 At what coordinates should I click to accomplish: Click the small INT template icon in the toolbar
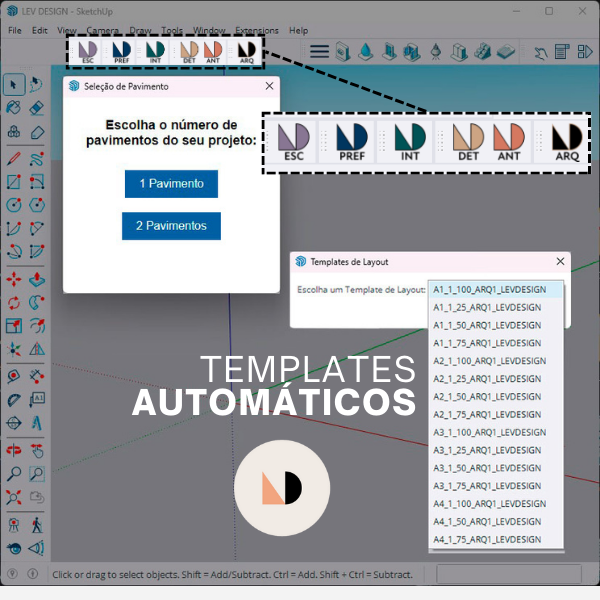pyautogui.click(x=155, y=52)
